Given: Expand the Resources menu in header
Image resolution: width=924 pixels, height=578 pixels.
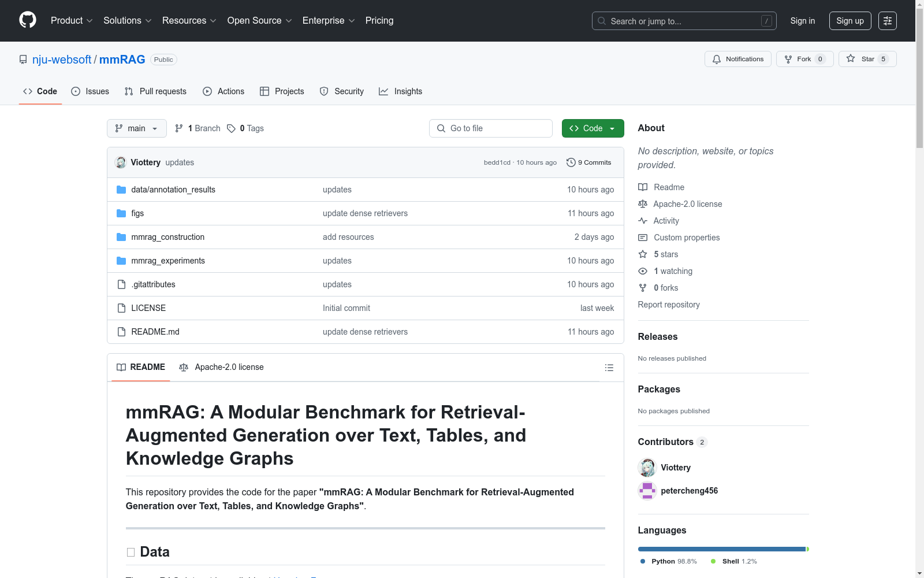Looking at the screenshot, I should pos(189,20).
